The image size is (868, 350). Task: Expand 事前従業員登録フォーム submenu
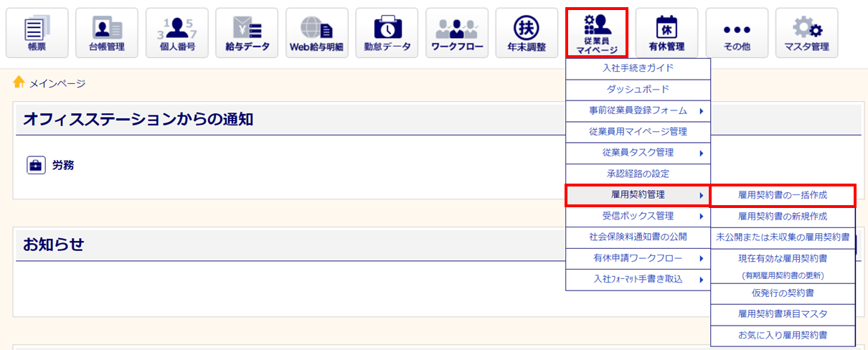(x=638, y=110)
